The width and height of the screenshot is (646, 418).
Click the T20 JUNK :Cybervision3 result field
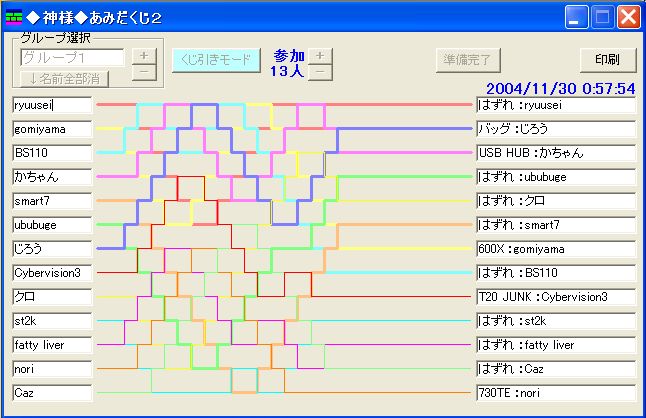[x=556, y=297]
